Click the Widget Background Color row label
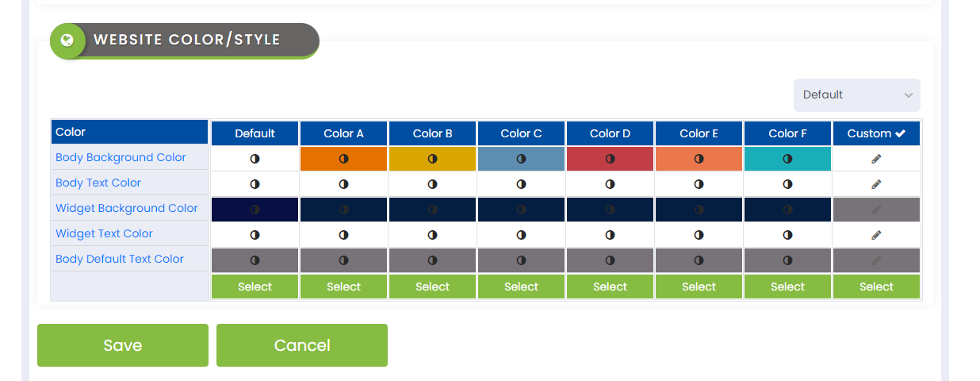980x381 pixels. [x=127, y=208]
